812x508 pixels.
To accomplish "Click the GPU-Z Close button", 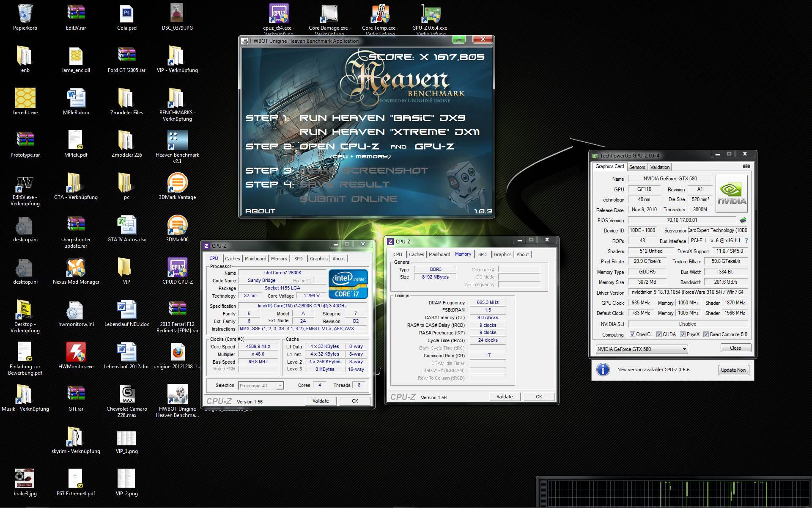I will (735, 348).
